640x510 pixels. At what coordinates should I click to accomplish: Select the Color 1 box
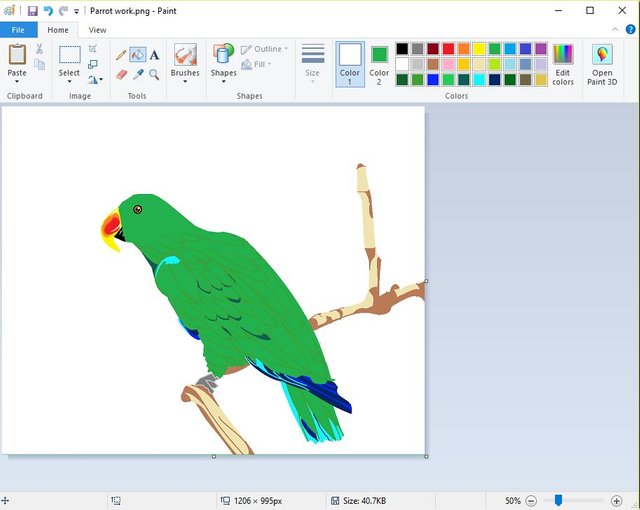pos(350,64)
